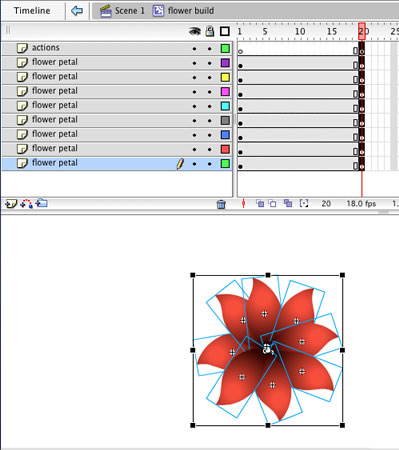Click flower build label in the edit bar
Screen dimensions: 399x450
click(x=191, y=11)
